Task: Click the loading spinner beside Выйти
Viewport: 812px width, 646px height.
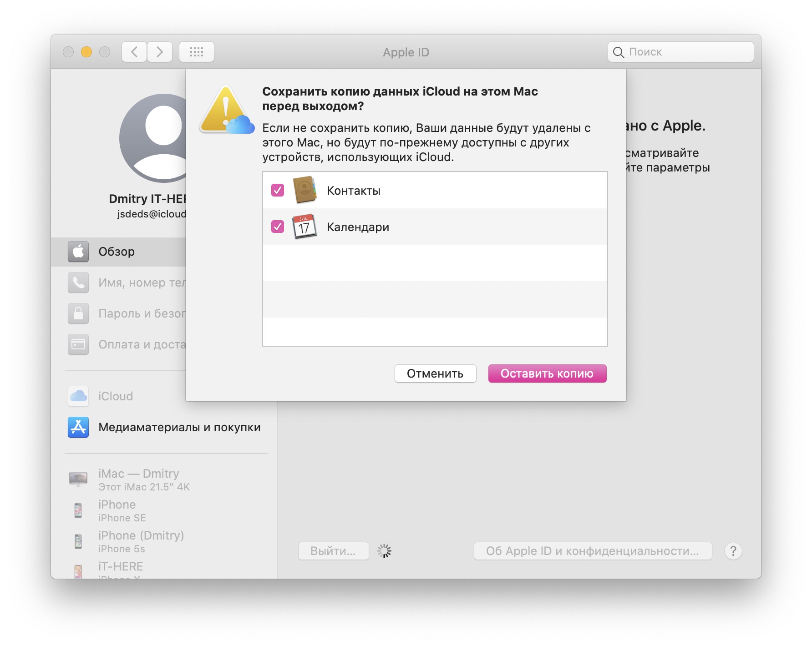Action: coord(384,551)
